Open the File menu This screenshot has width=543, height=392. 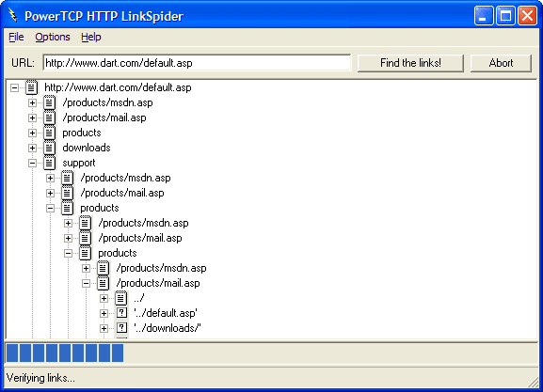click(16, 37)
